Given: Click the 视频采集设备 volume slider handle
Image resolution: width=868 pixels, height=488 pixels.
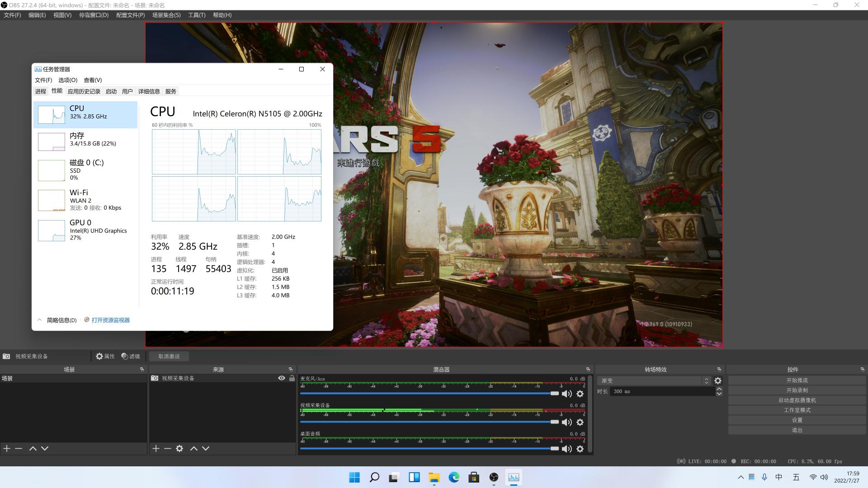Looking at the screenshot, I should coord(554,422).
